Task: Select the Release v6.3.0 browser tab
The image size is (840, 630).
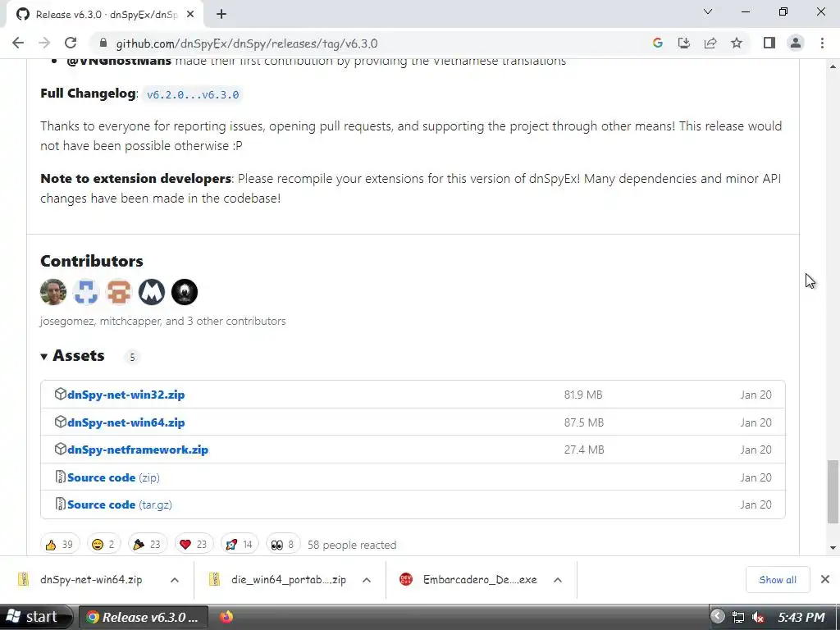Action: click(105, 15)
